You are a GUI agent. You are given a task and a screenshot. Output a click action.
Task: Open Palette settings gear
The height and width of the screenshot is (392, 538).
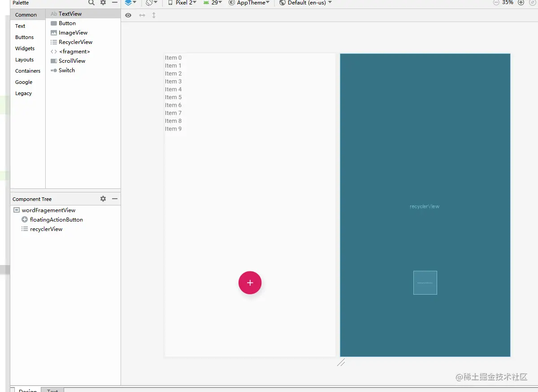tap(103, 3)
